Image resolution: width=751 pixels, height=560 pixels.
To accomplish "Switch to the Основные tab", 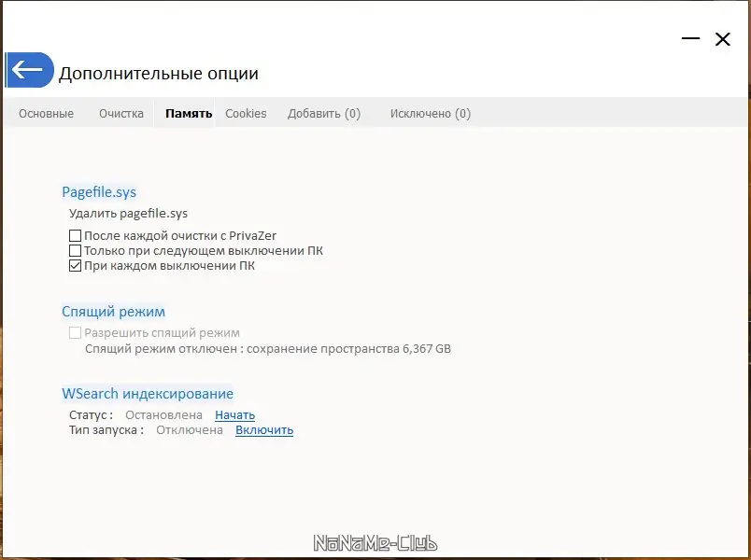I will point(45,113).
